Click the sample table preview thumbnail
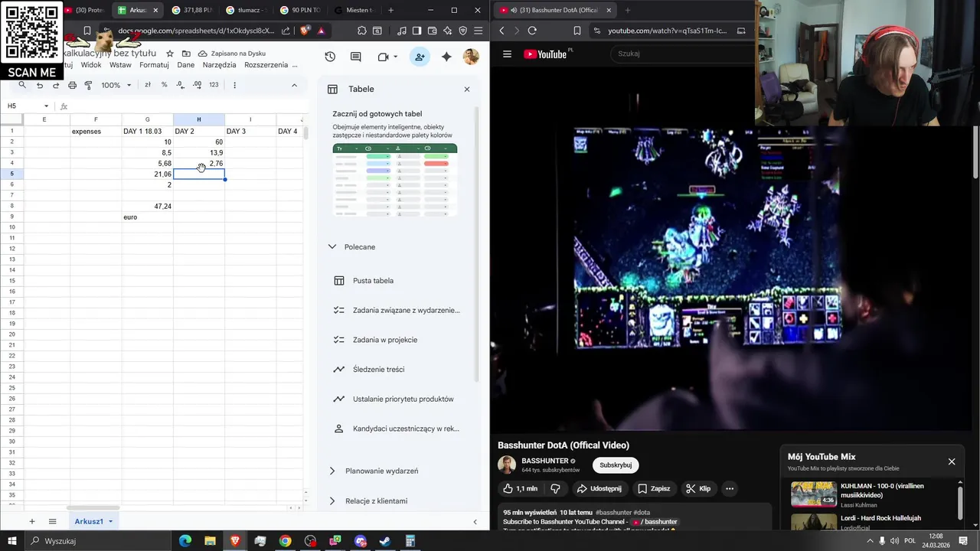Image resolution: width=980 pixels, height=551 pixels. [x=395, y=180]
